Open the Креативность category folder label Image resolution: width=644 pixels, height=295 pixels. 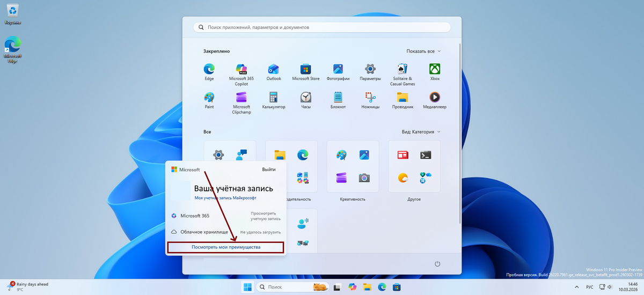click(353, 199)
